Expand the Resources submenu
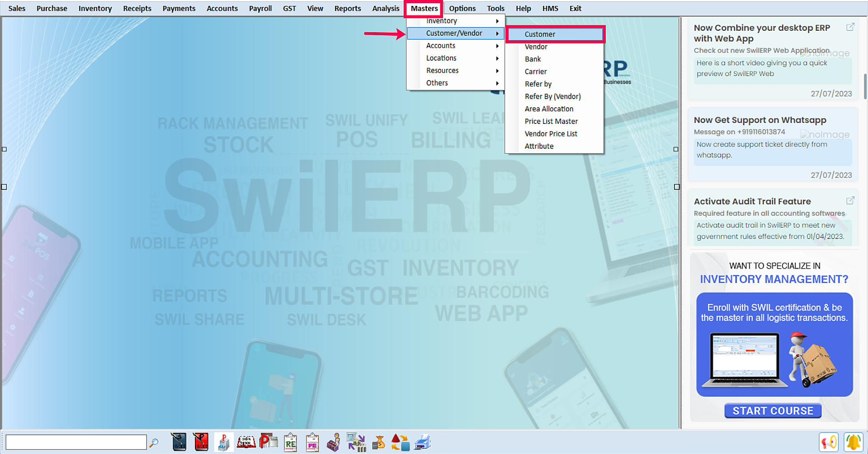This screenshot has height=454, width=868. pyautogui.click(x=456, y=71)
